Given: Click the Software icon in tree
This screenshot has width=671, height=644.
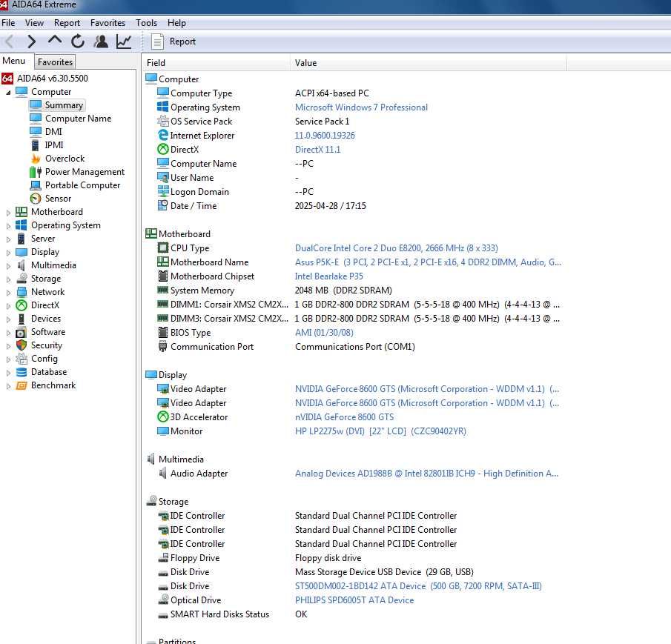Looking at the screenshot, I should point(22,332).
